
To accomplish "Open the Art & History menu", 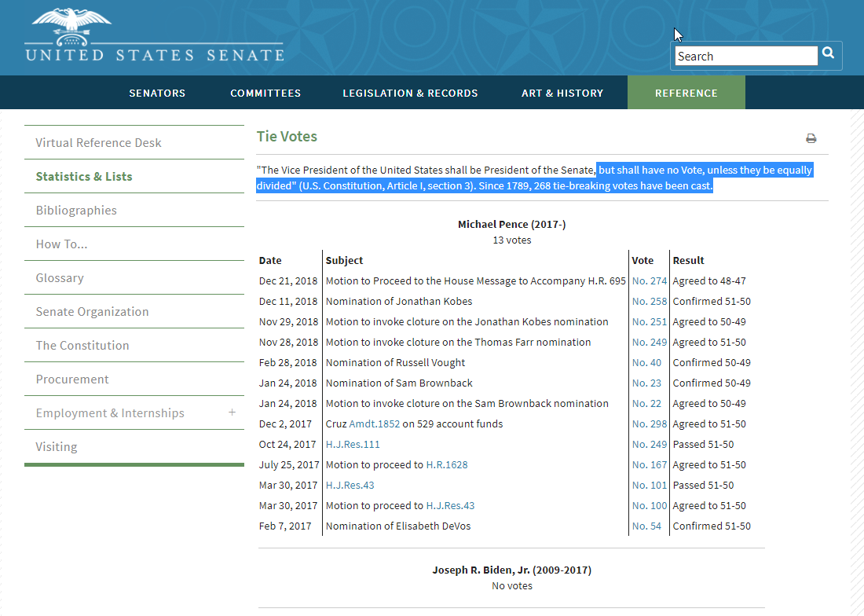I will pos(562,93).
